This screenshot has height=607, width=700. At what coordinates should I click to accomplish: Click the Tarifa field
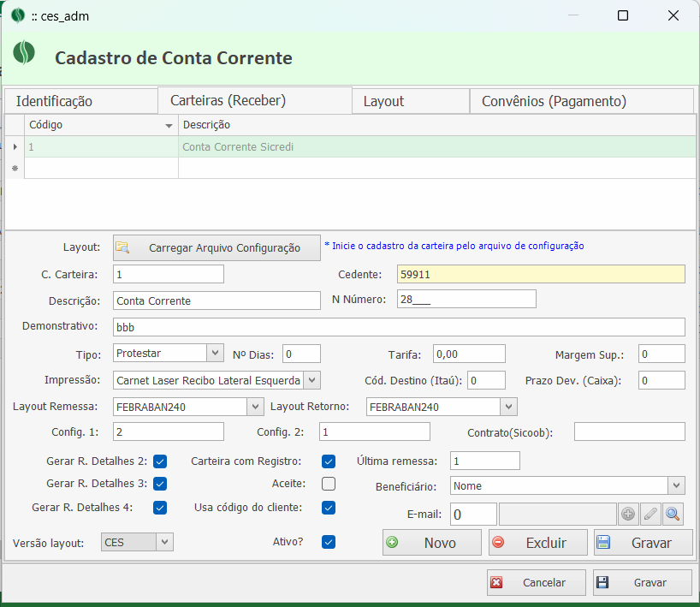[469, 354]
